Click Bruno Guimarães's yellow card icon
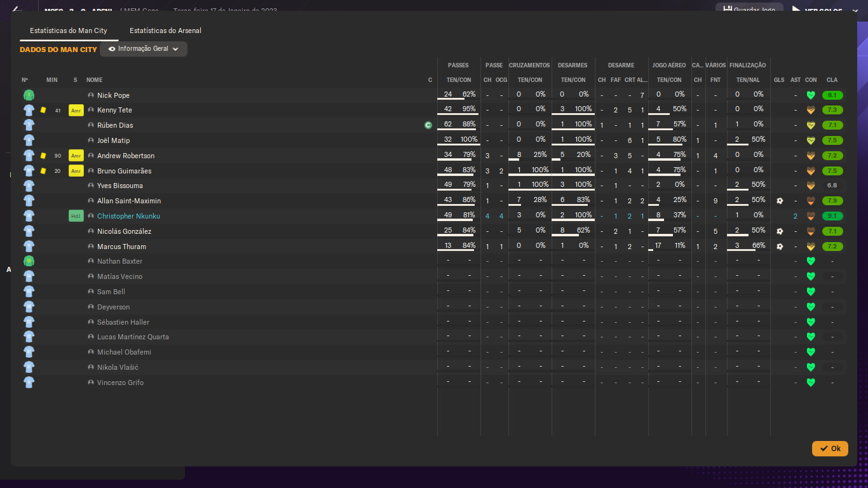 (43, 171)
